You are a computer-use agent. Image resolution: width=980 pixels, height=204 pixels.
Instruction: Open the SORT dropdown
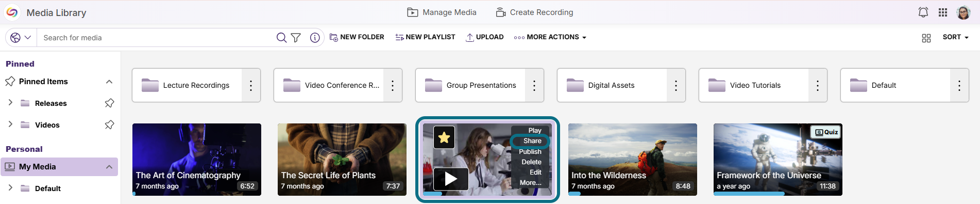(x=956, y=37)
